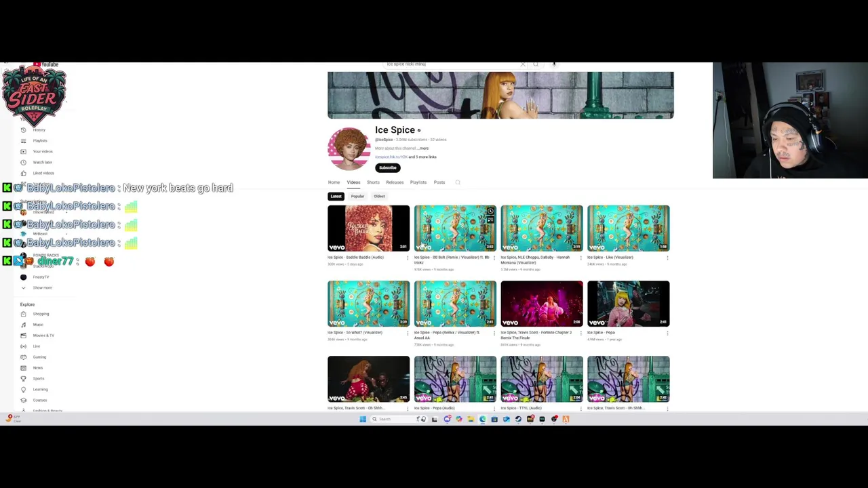Subscribe to Ice Spice channel
868x488 pixels.
(x=388, y=167)
